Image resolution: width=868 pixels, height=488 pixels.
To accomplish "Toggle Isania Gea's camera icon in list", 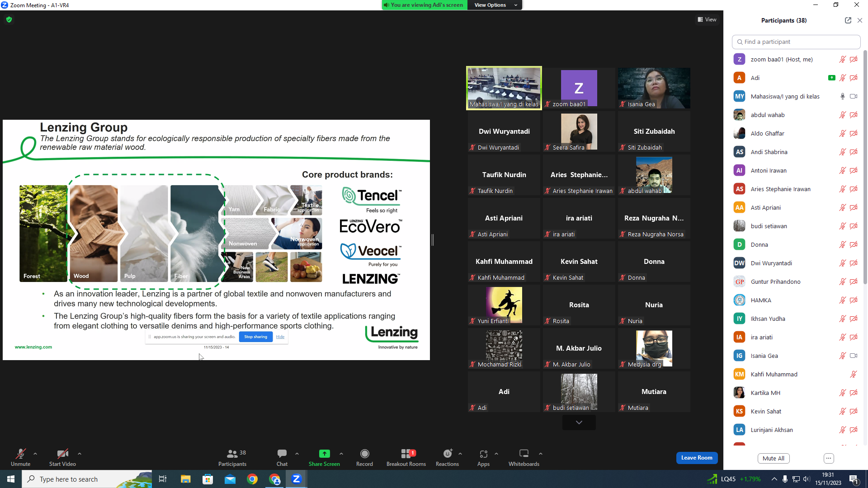I will coord(854,356).
